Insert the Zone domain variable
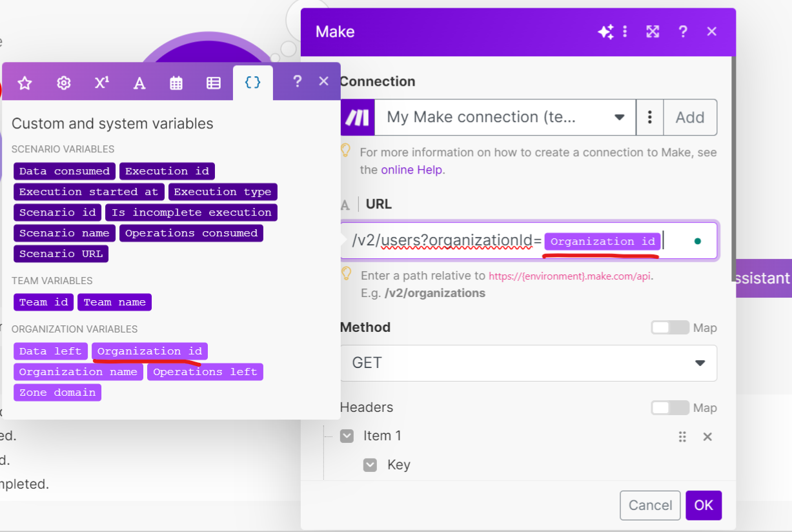 click(57, 393)
